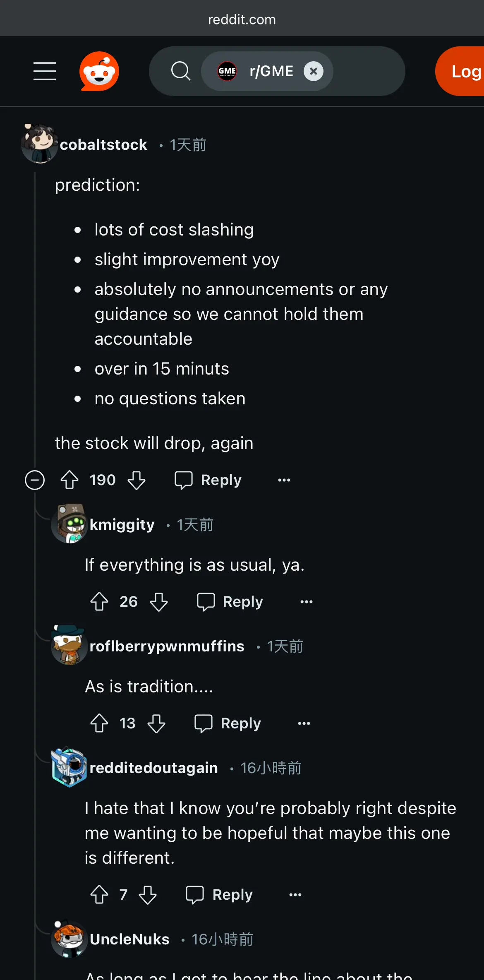The image size is (484, 980).
Task: Open more options on kmiggity's reply
Action: click(307, 602)
